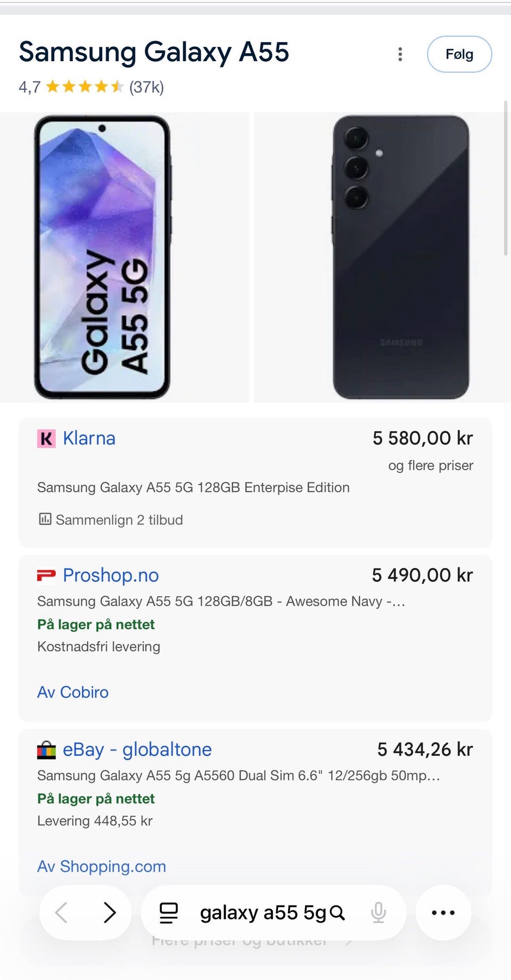This screenshot has width=511, height=980.
Task: Open the tabs overview icon
Action: [x=169, y=913]
